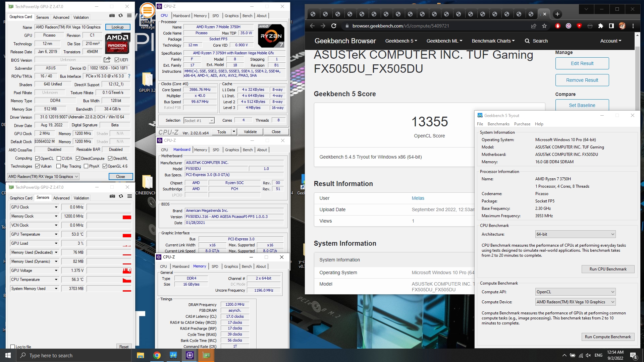Open Compute Device dropdown
This screenshot has width=644, height=362.
pyautogui.click(x=575, y=302)
